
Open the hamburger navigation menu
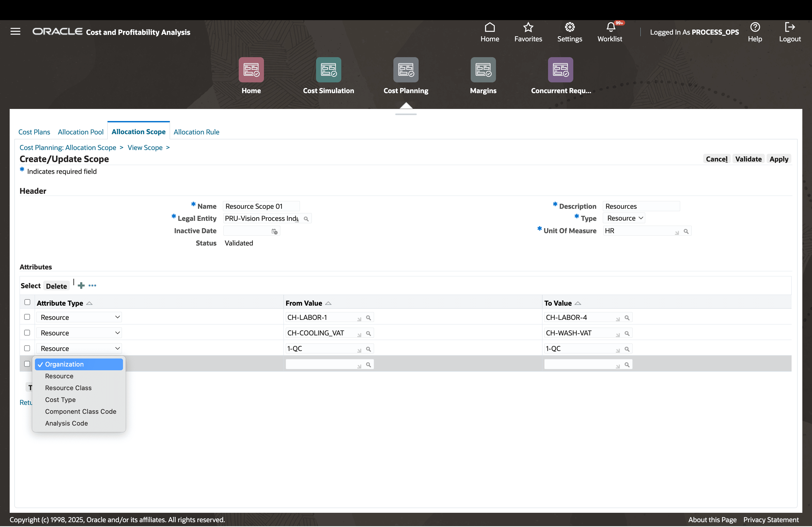pyautogui.click(x=15, y=31)
